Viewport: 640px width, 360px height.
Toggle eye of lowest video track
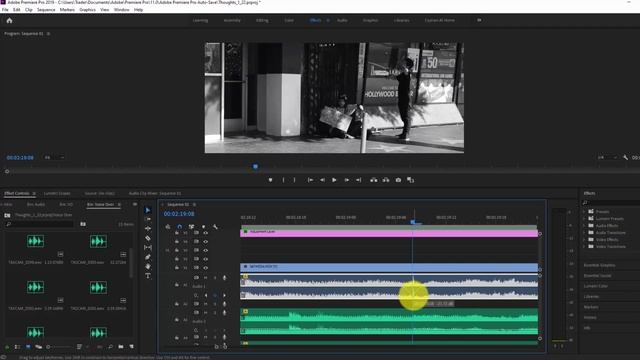click(205, 268)
